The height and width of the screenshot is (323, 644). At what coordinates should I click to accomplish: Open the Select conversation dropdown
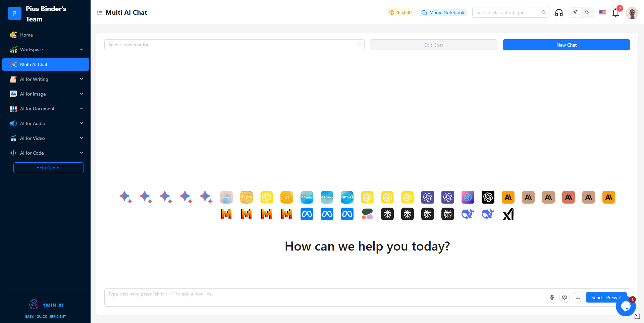[x=234, y=45]
